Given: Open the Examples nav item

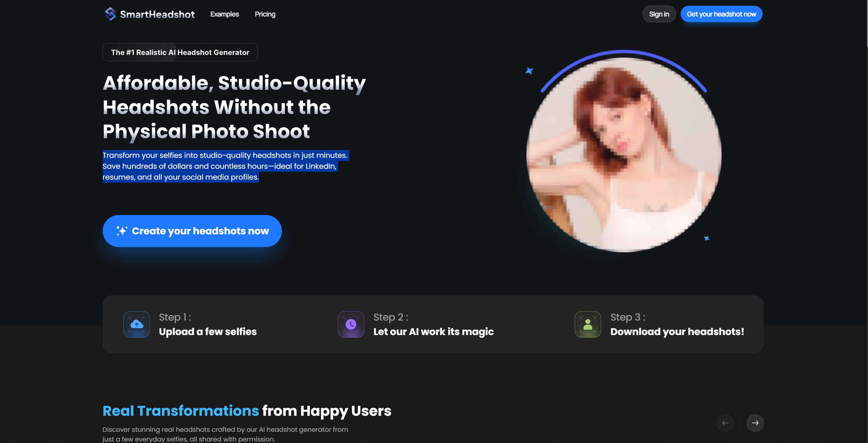Looking at the screenshot, I should (x=224, y=14).
